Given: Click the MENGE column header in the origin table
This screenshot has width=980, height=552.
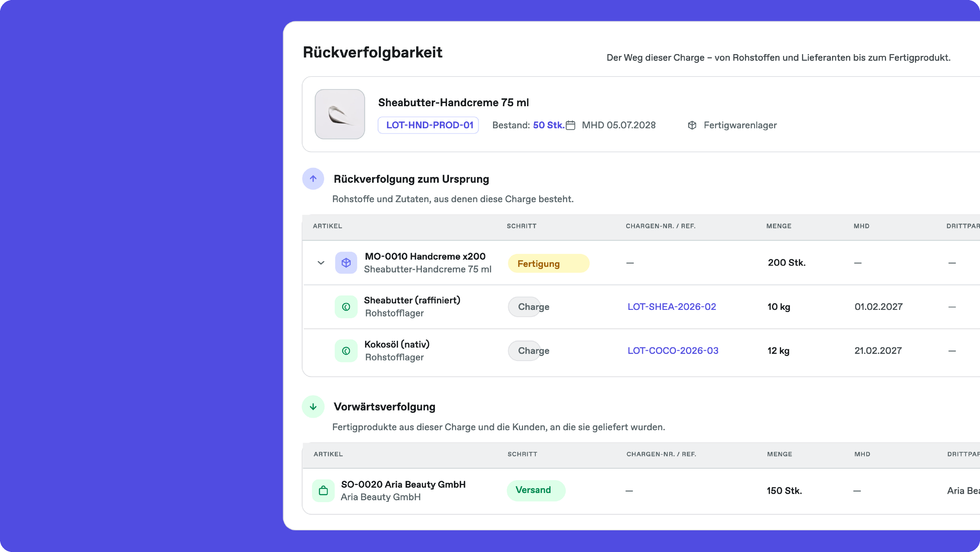Looking at the screenshot, I should tap(779, 226).
